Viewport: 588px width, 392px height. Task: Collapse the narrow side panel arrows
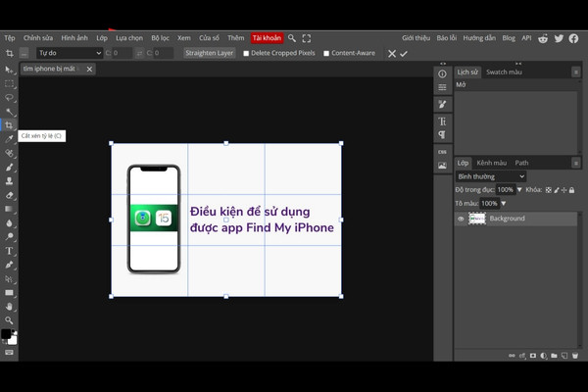tap(443, 64)
